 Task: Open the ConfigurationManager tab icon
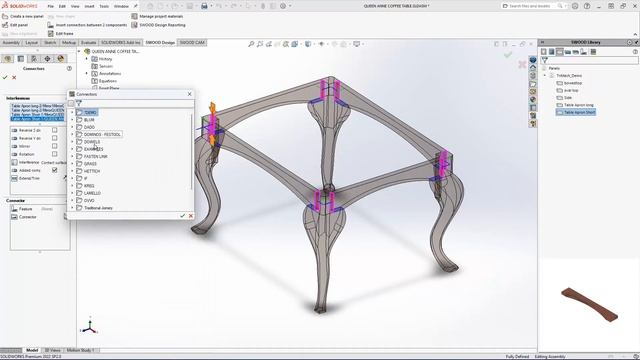click(x=34, y=59)
